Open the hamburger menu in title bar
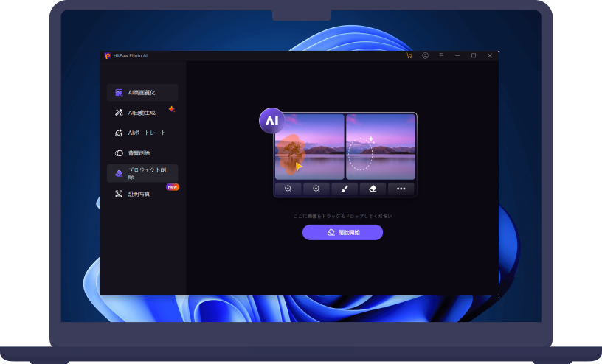Image resolution: width=602 pixels, height=364 pixels. click(x=441, y=55)
